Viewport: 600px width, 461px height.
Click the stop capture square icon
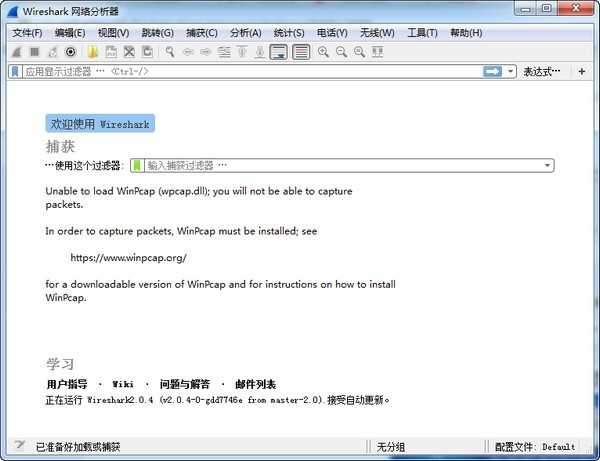[x=35, y=52]
